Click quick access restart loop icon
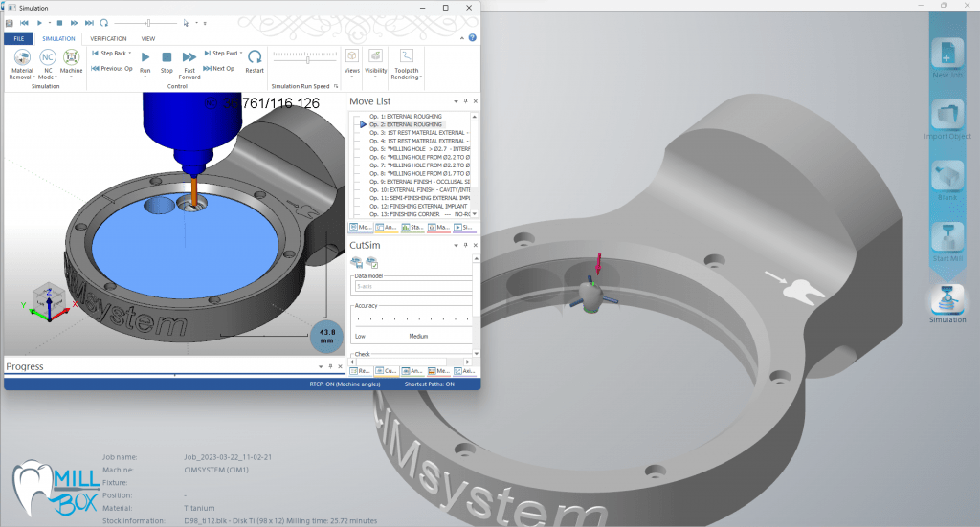The width and height of the screenshot is (980, 527). 104,23
